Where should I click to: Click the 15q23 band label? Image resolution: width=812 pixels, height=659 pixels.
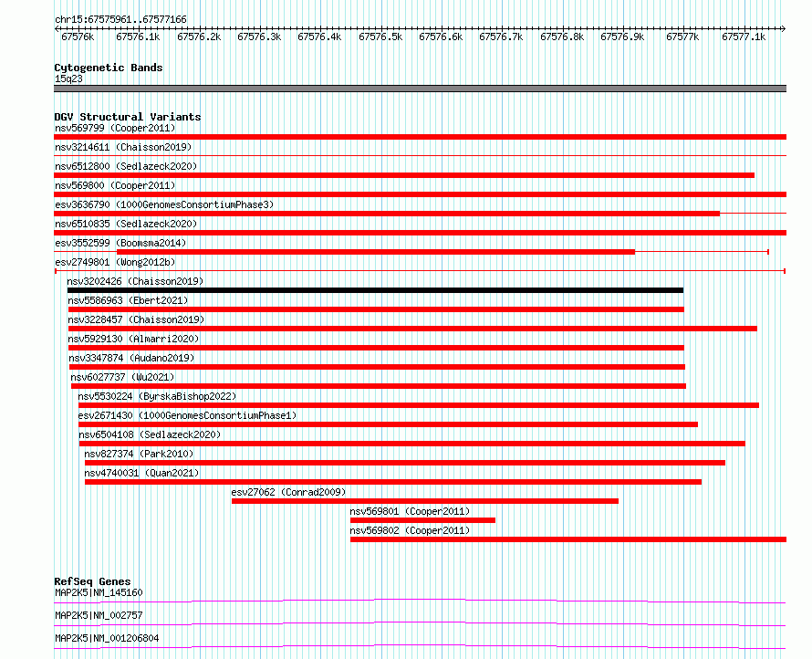tap(68, 78)
